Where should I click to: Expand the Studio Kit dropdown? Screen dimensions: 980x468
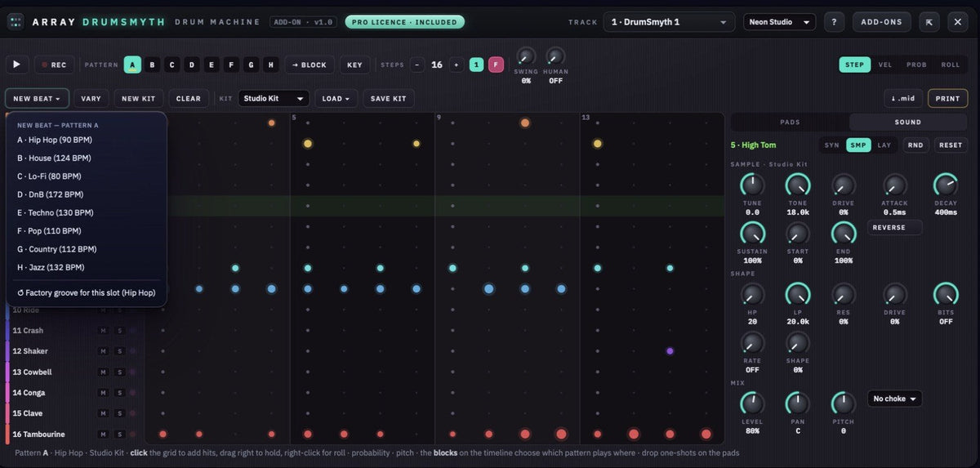[274, 99]
